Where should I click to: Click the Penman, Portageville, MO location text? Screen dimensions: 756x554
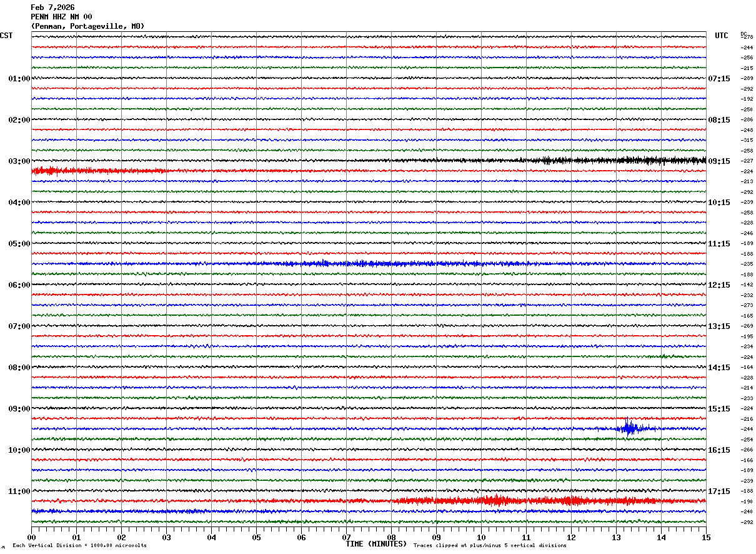[87, 26]
